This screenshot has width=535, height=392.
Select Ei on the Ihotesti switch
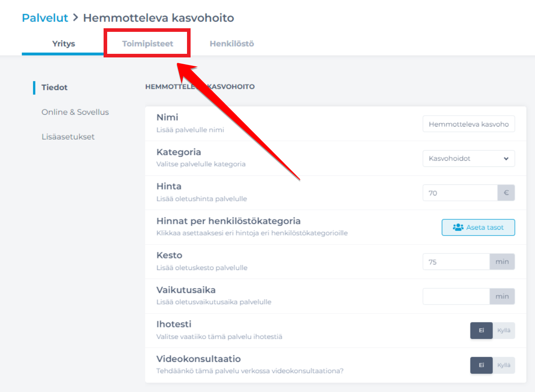(481, 330)
